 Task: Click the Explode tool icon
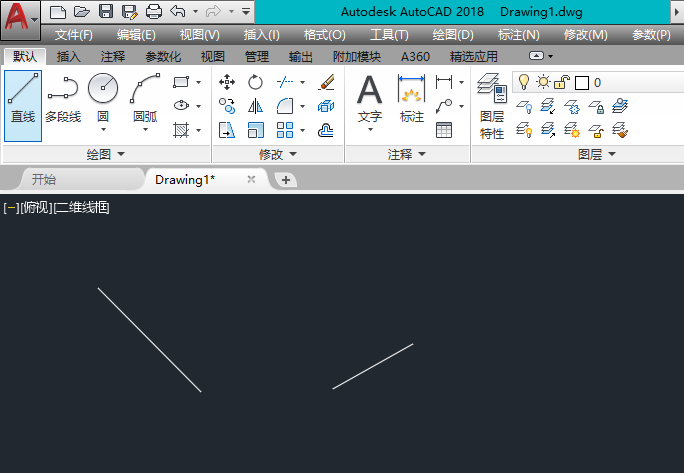(326, 106)
